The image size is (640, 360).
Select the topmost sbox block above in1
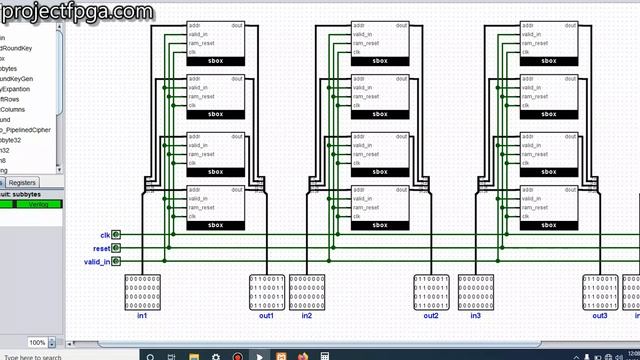point(216,43)
